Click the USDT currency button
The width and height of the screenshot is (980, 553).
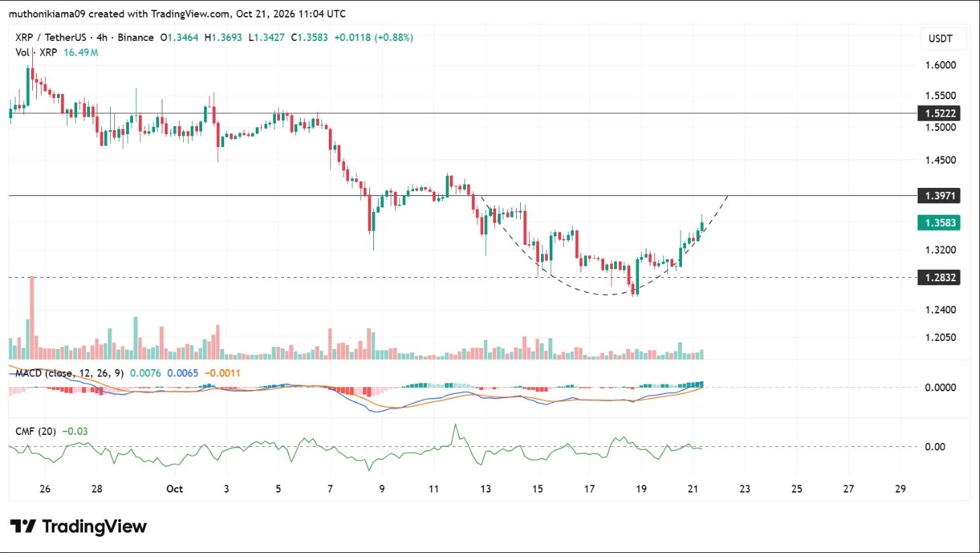940,38
